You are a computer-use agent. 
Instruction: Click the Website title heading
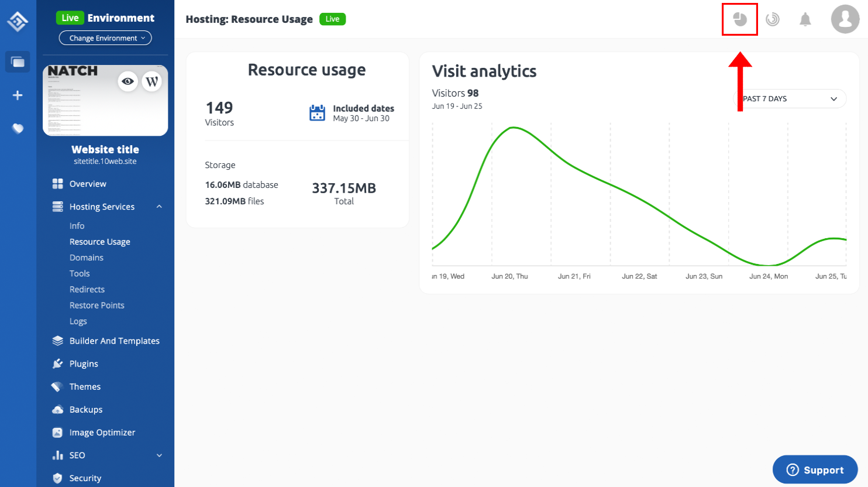tap(105, 149)
